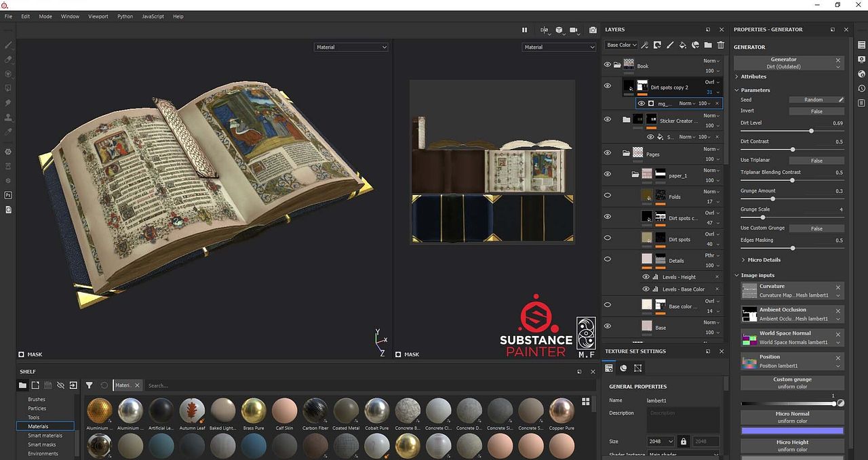Click the add mask icon in Layers toolbar
This screenshot has width=868, height=460.
click(x=657, y=45)
